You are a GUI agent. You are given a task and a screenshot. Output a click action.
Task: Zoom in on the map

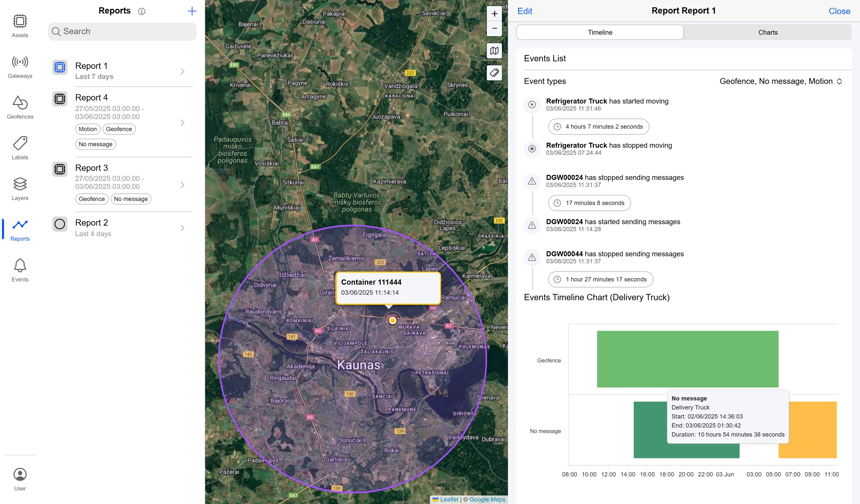494,14
